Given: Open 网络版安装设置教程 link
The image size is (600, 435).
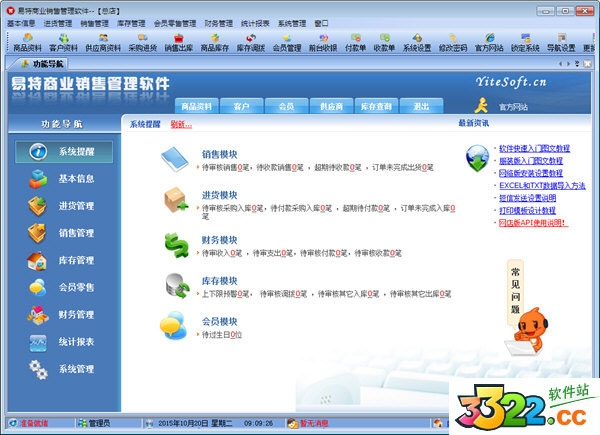Looking at the screenshot, I should (x=531, y=173).
